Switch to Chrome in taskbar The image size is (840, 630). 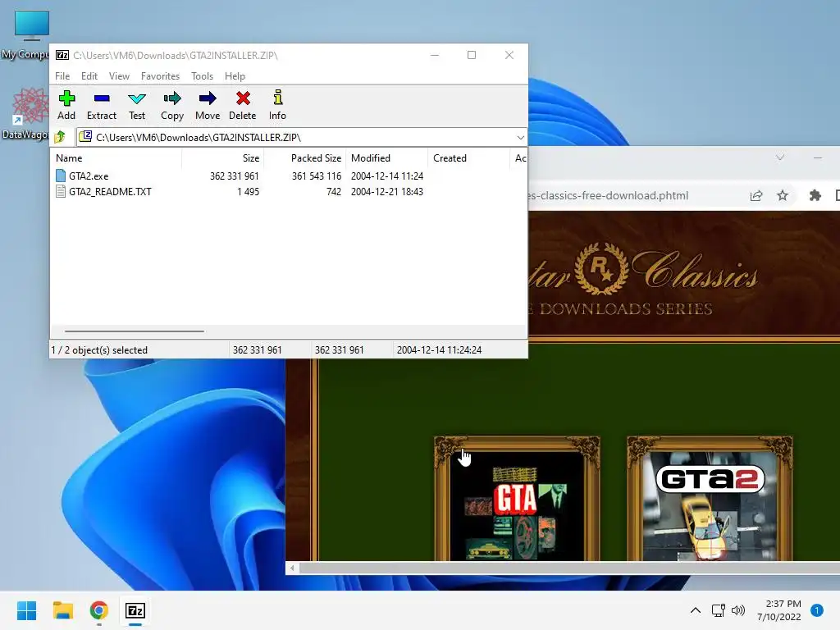pyautogui.click(x=98, y=610)
